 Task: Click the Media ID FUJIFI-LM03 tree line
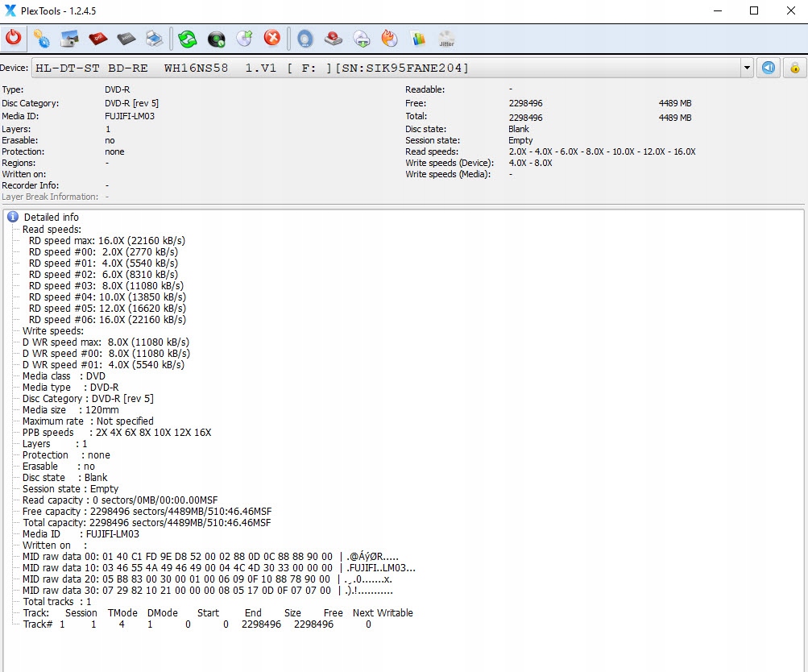tap(81, 534)
